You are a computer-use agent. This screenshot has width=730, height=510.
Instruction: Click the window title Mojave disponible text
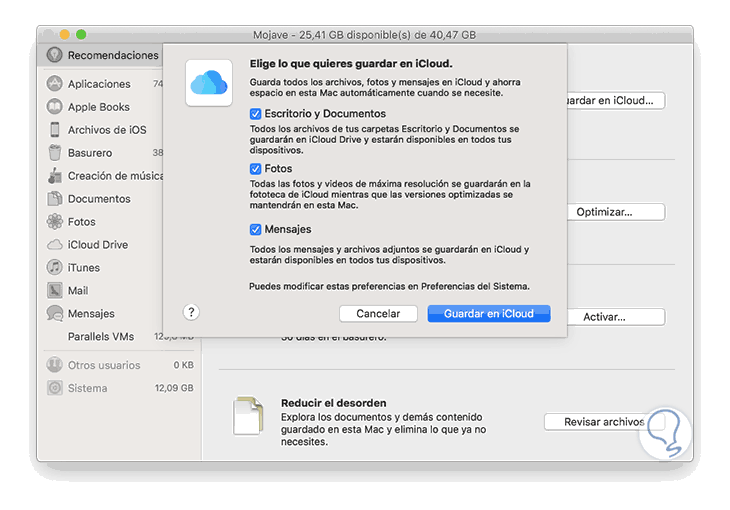365,35
